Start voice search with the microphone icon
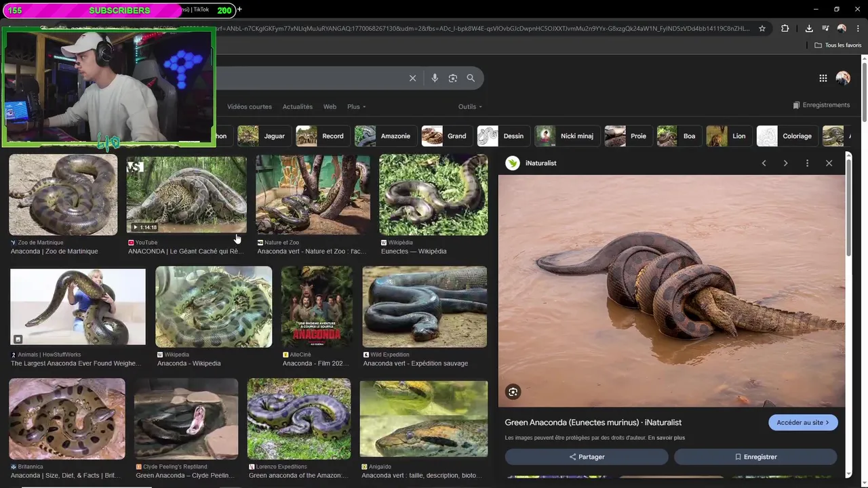868x488 pixels. click(x=435, y=78)
